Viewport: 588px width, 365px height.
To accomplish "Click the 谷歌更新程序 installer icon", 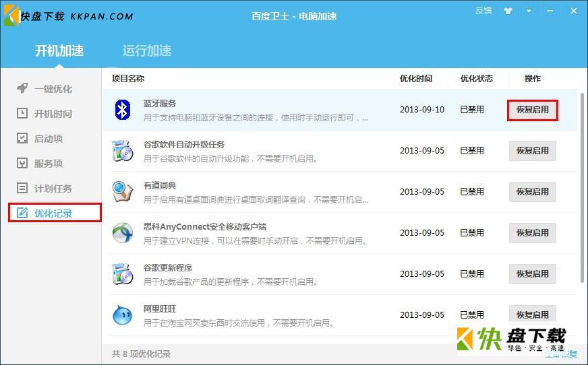I will click(123, 273).
